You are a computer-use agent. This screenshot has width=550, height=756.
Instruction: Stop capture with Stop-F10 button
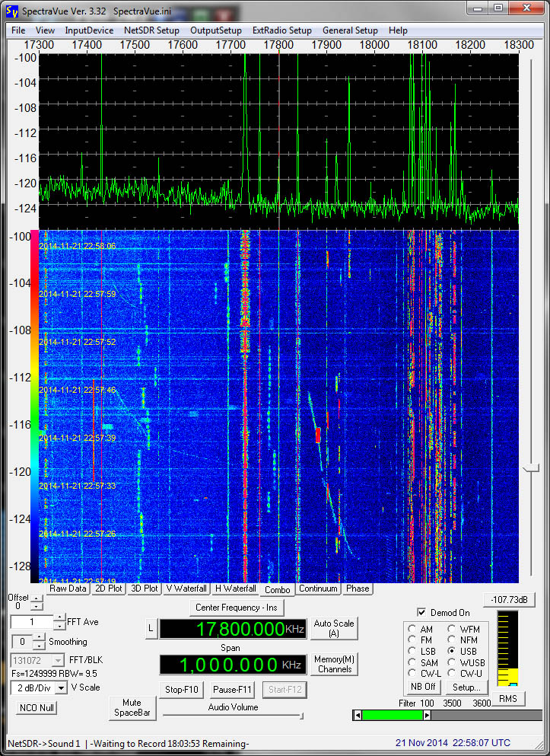coord(182,690)
